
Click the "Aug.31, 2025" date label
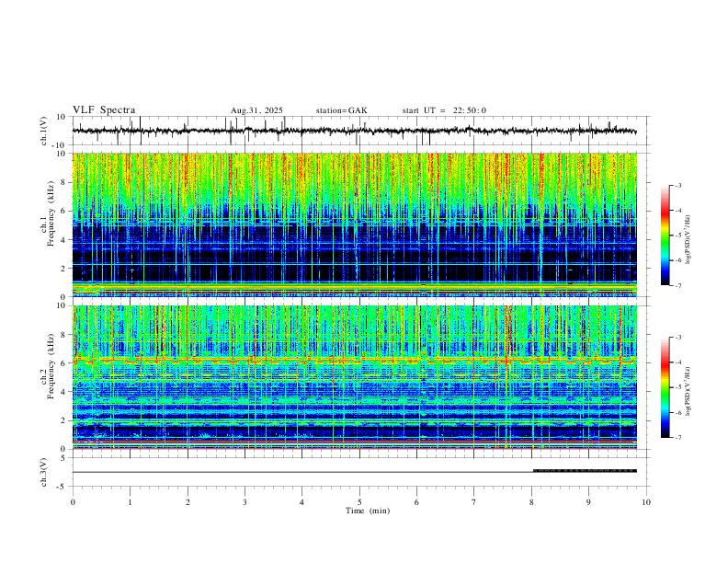pyautogui.click(x=256, y=110)
